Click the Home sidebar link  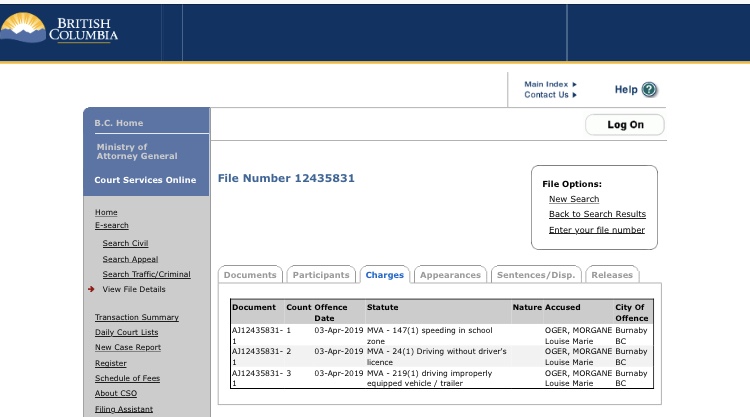pos(106,212)
